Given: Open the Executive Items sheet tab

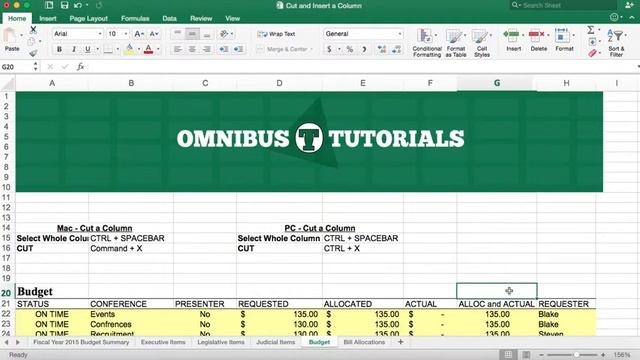Looking at the screenshot, I should tap(163, 342).
